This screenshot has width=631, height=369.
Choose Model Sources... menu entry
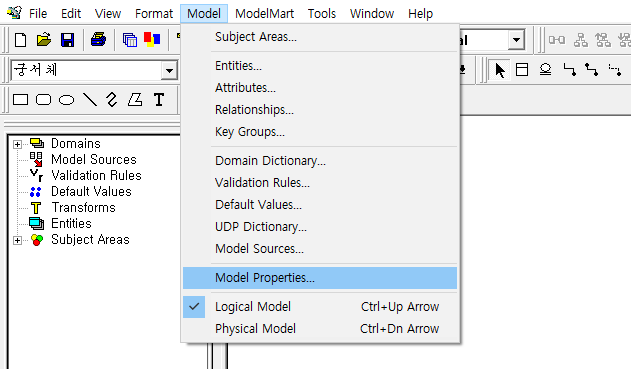pyautogui.click(x=320, y=249)
